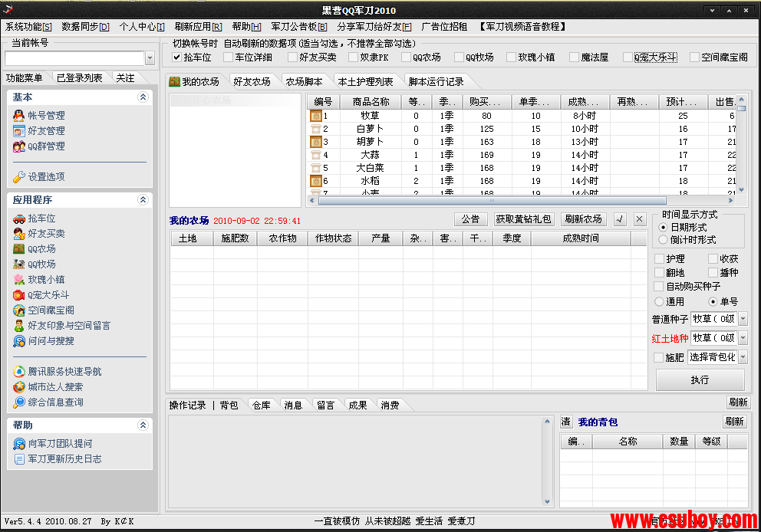Click the 设置选项 key icon
Screen dimensions: 761x532
click(x=19, y=177)
